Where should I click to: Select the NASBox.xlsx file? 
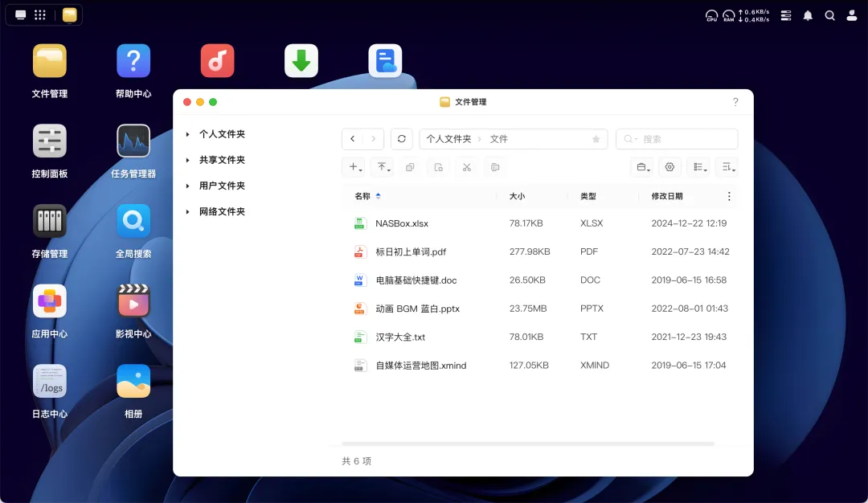(540, 223)
